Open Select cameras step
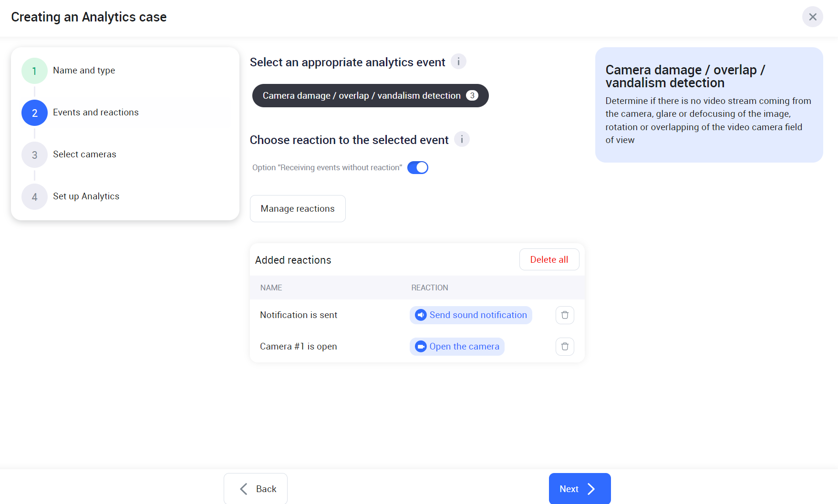This screenshot has width=838, height=504. pyautogui.click(x=84, y=154)
